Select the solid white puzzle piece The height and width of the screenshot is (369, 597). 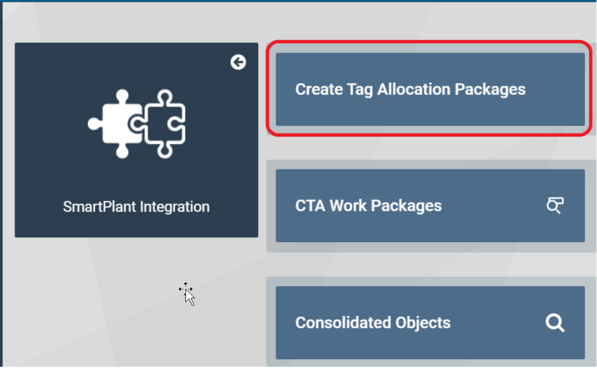[x=116, y=124]
